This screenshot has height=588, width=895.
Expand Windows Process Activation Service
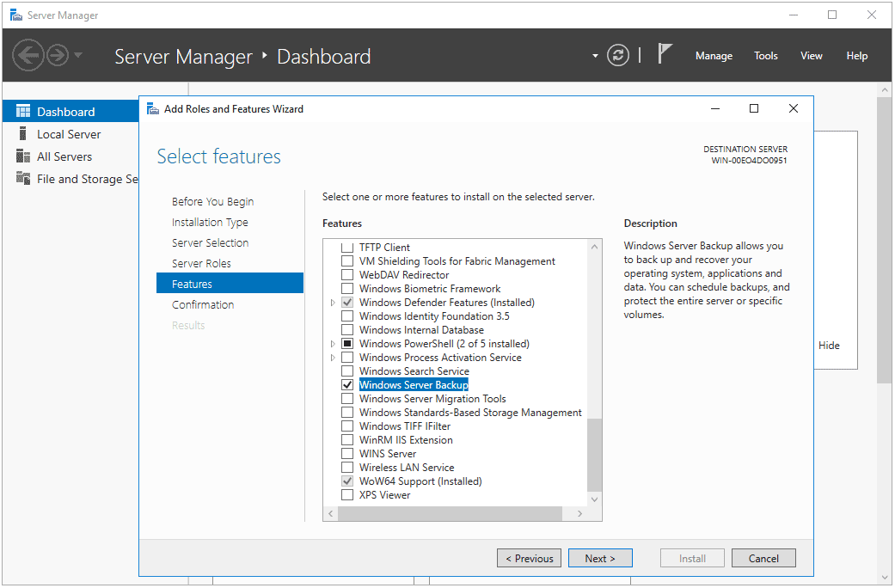[332, 357]
